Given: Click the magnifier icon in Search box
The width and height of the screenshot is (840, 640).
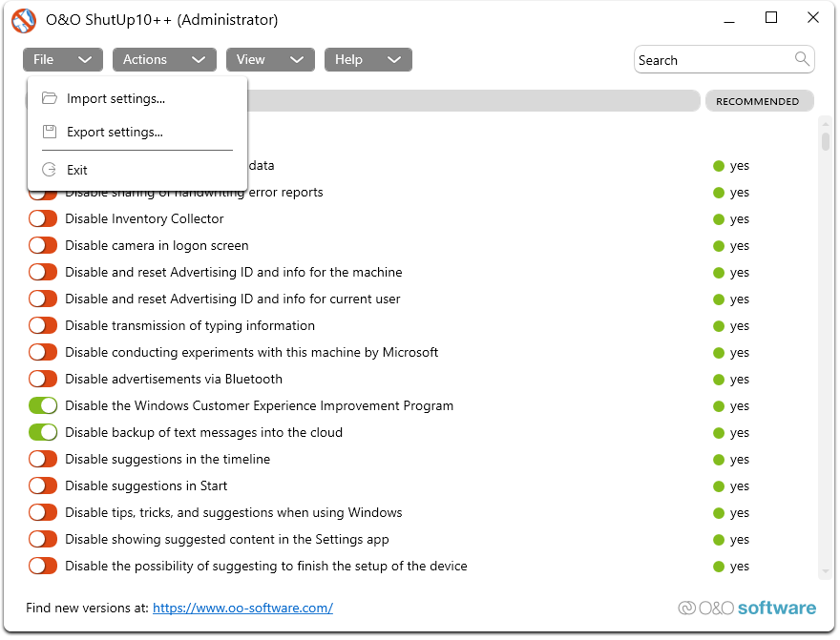Looking at the screenshot, I should coord(802,58).
